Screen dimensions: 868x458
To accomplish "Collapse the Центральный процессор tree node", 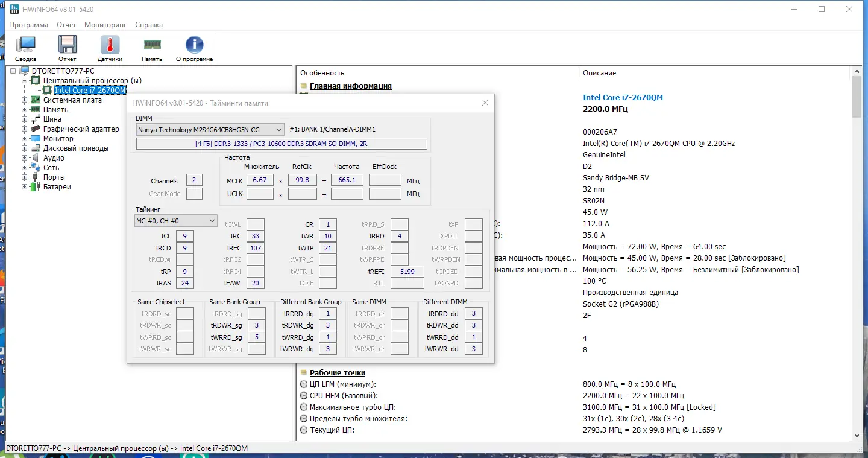I will (25, 81).
